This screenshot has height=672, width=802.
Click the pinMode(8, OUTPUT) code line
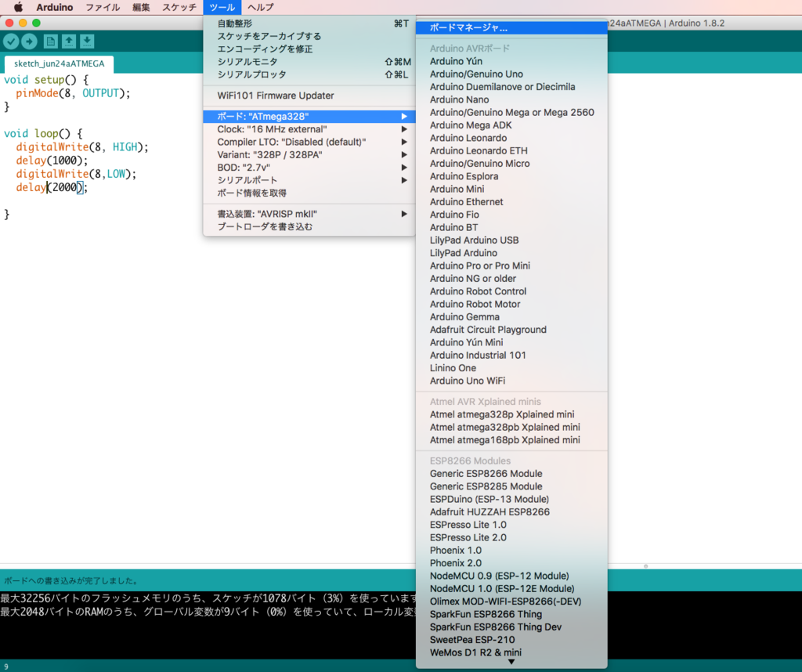tap(73, 93)
